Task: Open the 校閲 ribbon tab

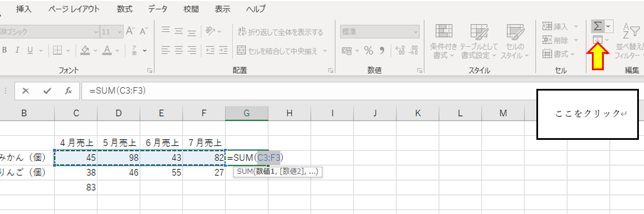Action: 190,8
